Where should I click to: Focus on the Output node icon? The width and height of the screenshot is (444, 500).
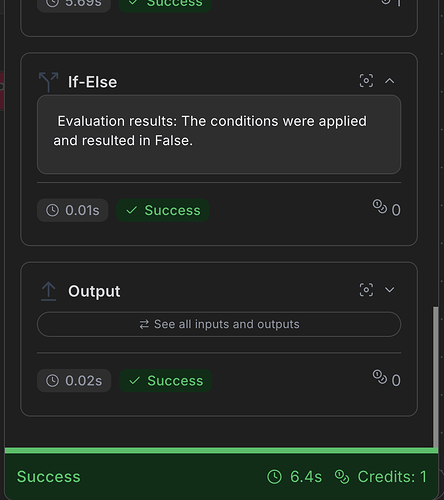click(366, 290)
